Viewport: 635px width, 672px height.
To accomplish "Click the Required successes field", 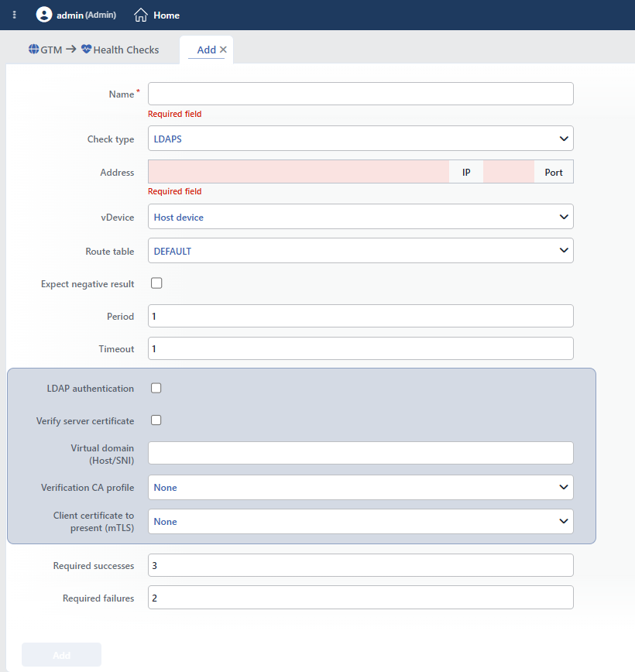I will (x=361, y=565).
